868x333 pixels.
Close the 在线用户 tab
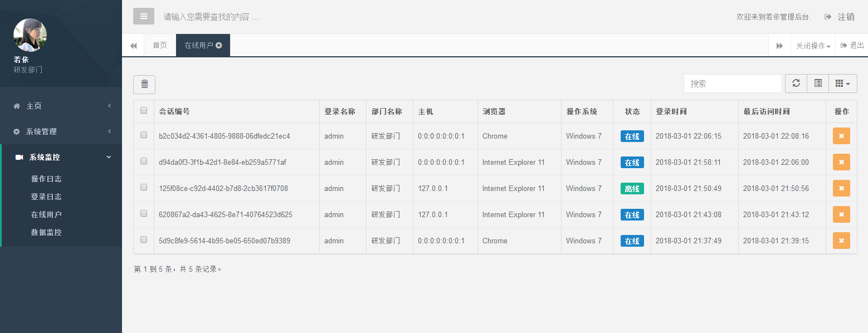click(x=219, y=45)
